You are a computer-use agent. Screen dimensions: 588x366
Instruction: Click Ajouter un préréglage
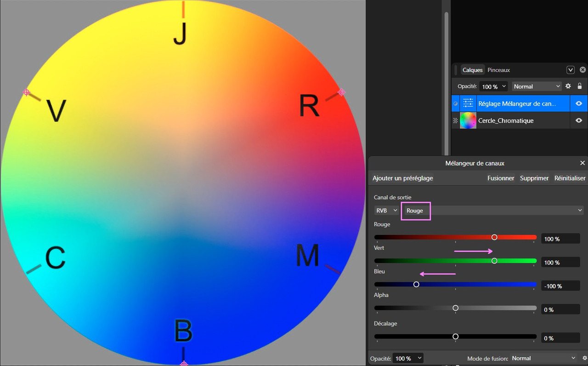(403, 178)
